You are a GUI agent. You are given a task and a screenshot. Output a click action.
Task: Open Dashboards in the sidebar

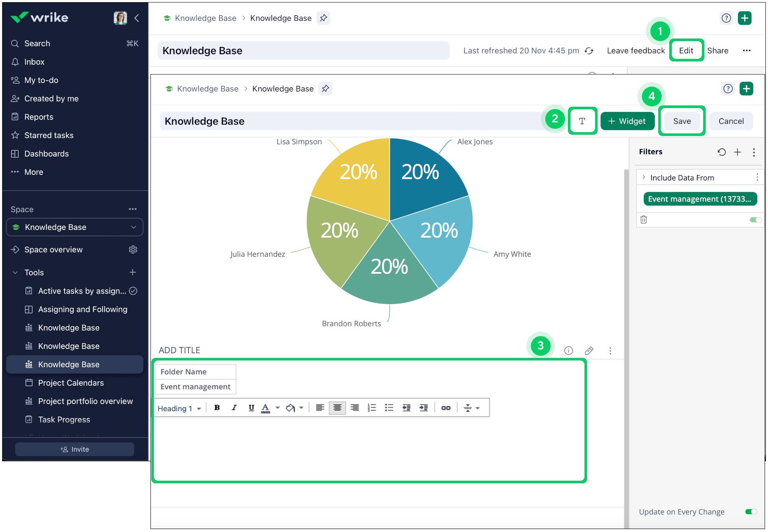[46, 154]
